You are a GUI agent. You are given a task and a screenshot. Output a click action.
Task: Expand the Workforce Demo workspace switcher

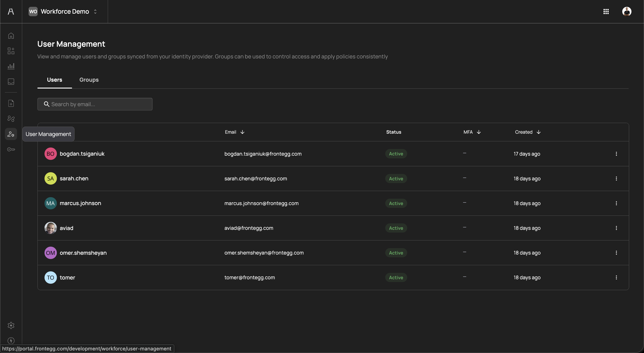[65, 12]
